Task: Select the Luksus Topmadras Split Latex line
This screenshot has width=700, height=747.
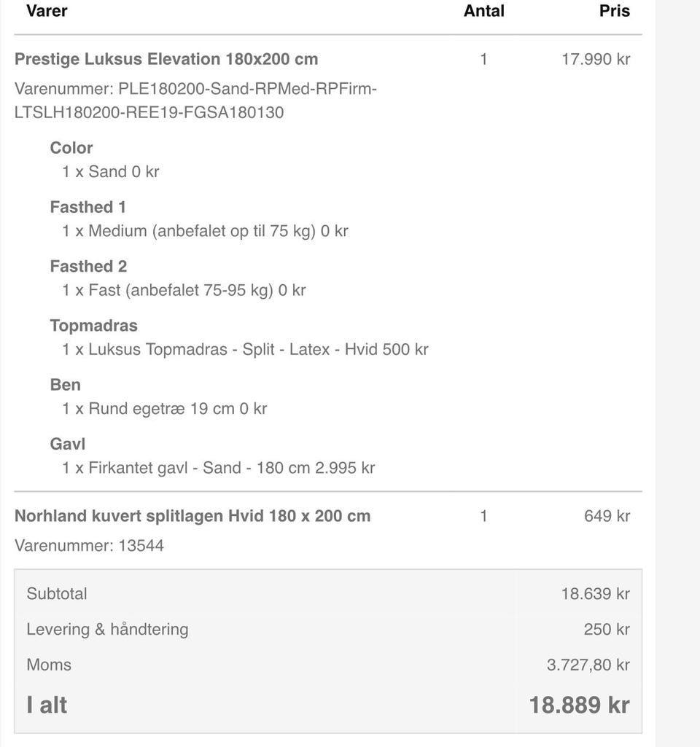Action: click(x=245, y=349)
